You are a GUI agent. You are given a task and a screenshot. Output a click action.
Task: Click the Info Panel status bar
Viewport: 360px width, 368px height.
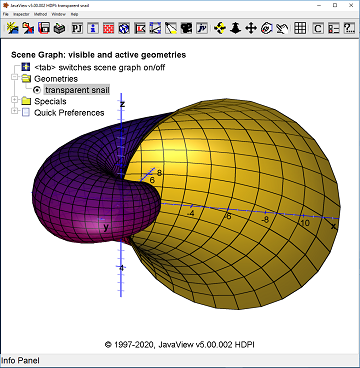tap(180, 360)
